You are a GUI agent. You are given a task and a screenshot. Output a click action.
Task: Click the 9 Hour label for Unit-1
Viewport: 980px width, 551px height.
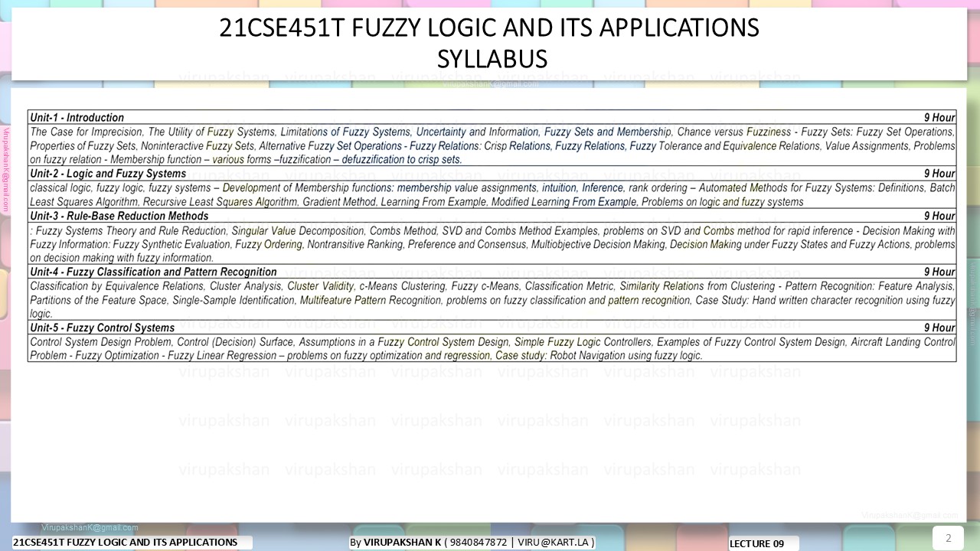(x=939, y=118)
